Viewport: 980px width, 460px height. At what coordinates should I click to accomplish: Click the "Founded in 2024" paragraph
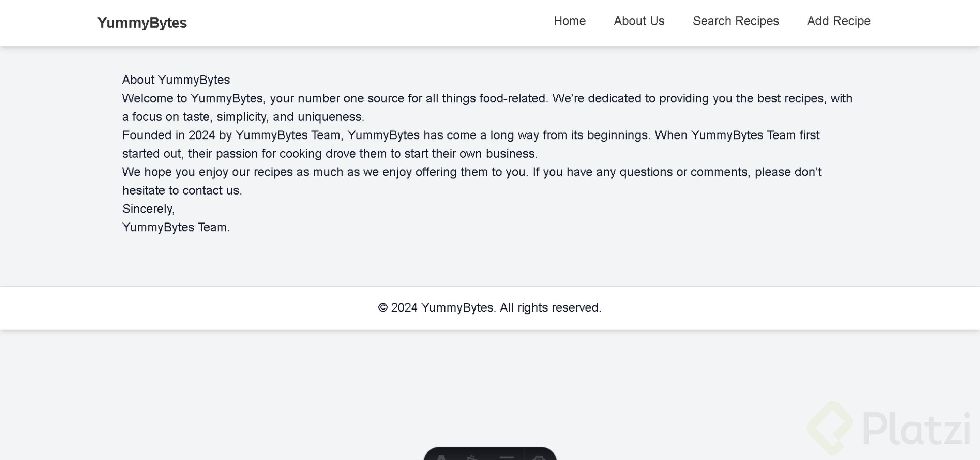tap(471, 135)
